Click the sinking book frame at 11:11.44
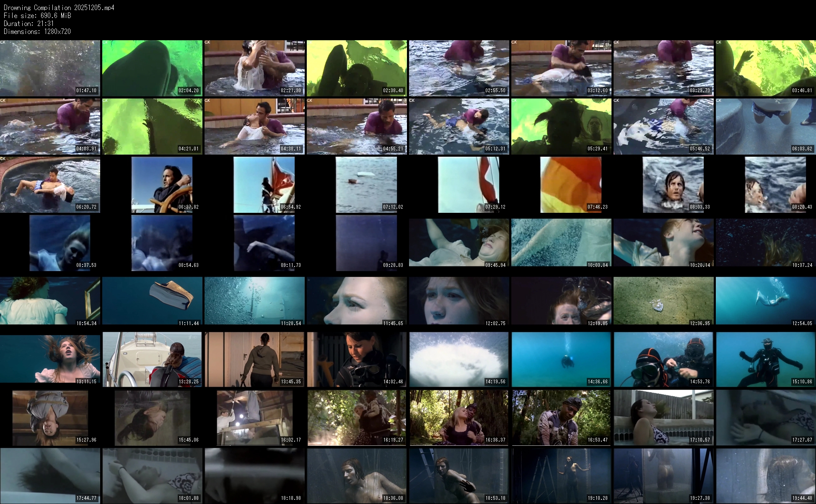Viewport: 816px width, 504px height. pyautogui.click(x=152, y=301)
